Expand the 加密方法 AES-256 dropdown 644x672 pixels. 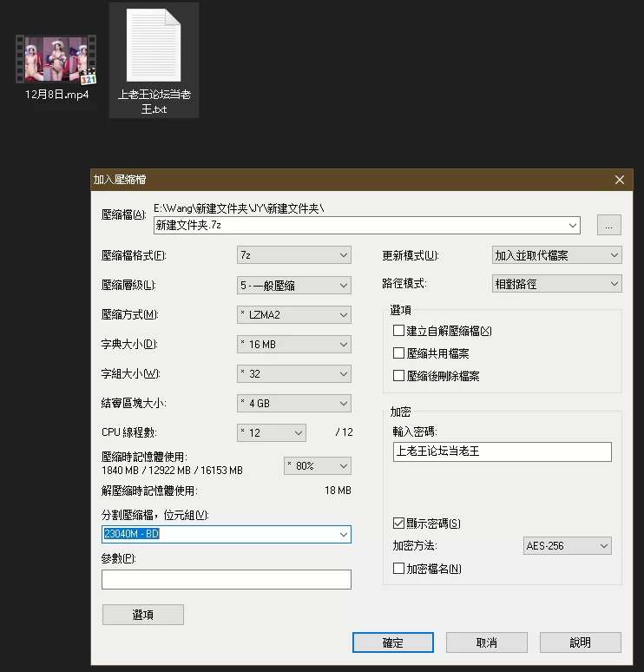(x=568, y=546)
